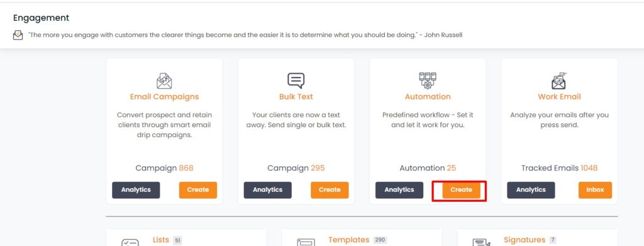Click the Signatures pen icon
The width and height of the screenshot is (644, 246).
tap(481, 242)
